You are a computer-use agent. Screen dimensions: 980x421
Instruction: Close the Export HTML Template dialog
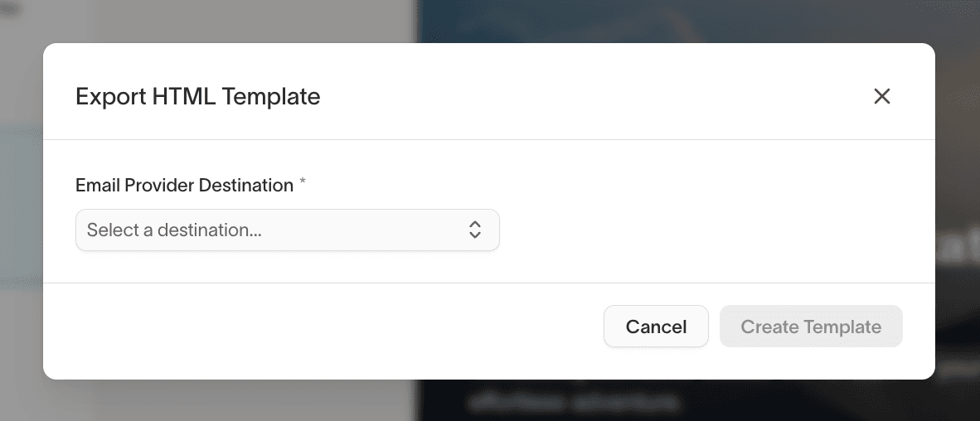(x=882, y=96)
